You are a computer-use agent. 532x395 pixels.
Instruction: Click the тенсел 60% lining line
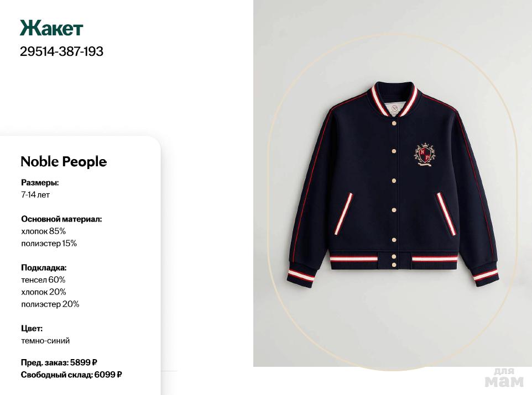click(43, 280)
